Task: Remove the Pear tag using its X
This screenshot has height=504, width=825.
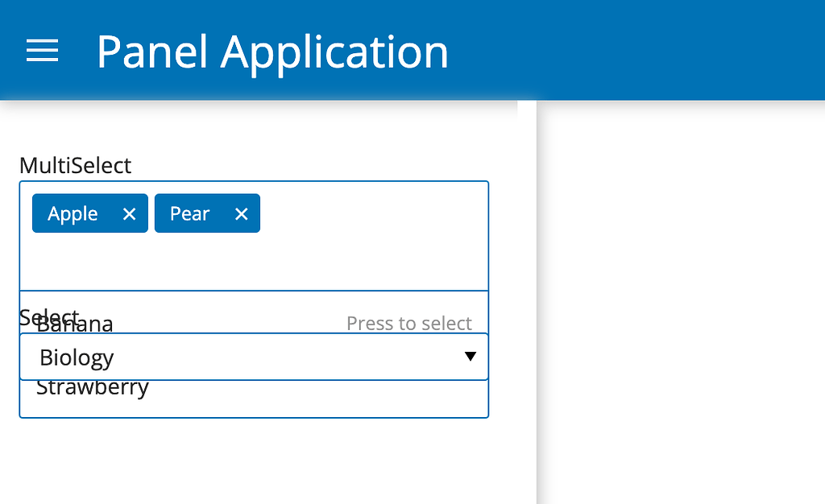Action: 241,214
